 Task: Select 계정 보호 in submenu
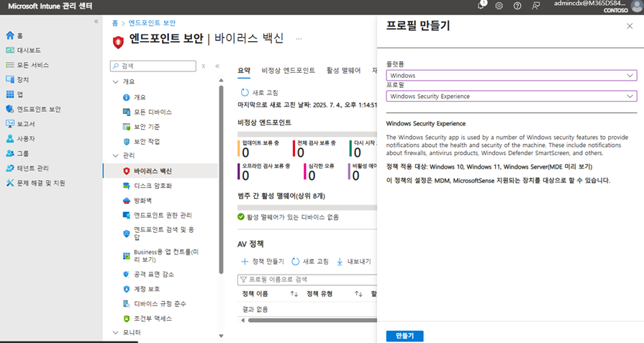point(141,289)
